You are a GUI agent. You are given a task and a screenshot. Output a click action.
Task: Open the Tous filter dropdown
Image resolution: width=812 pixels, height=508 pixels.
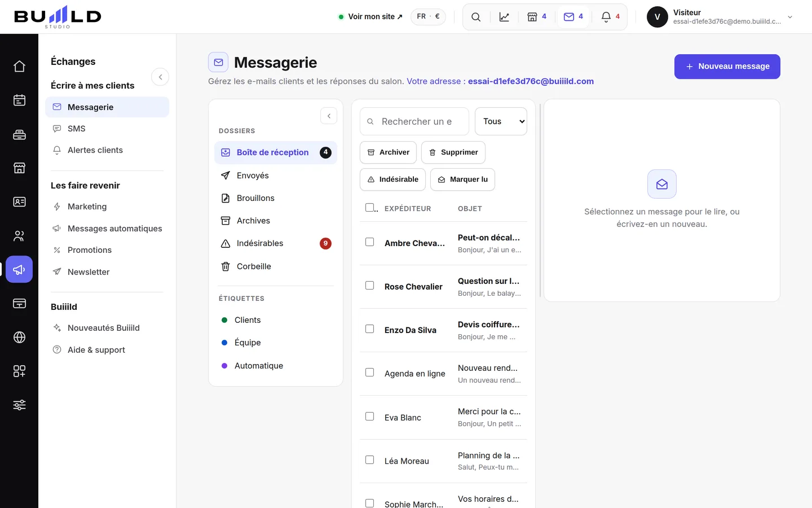click(501, 121)
